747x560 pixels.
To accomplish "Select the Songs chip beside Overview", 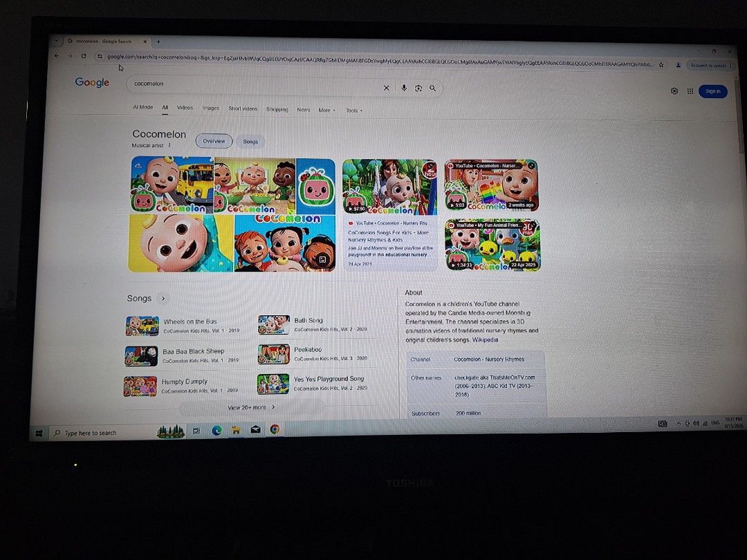I will pos(250,142).
